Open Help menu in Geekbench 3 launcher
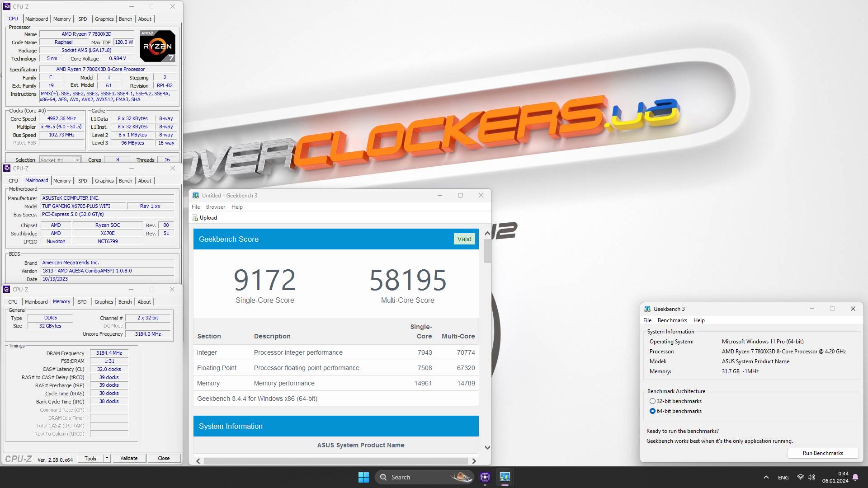 pos(699,320)
